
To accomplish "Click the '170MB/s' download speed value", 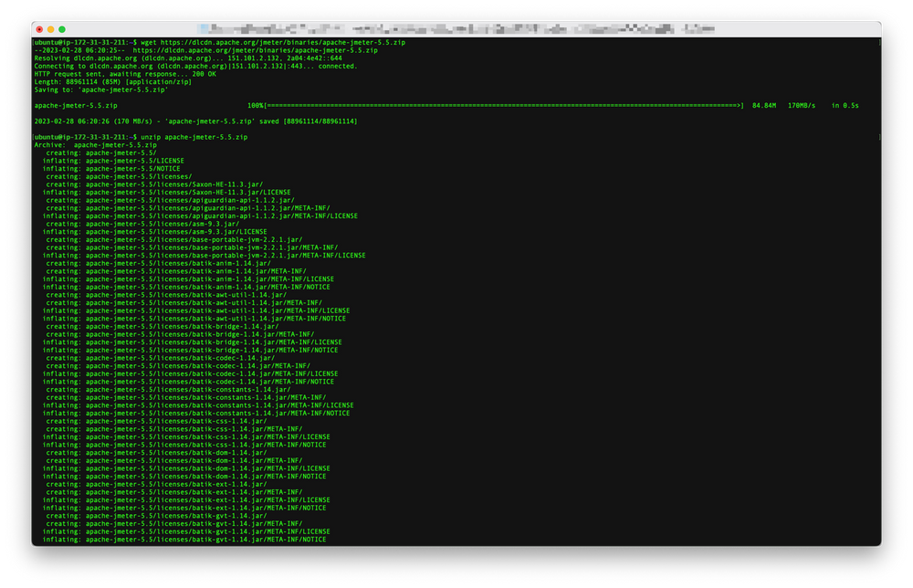I will tap(802, 106).
